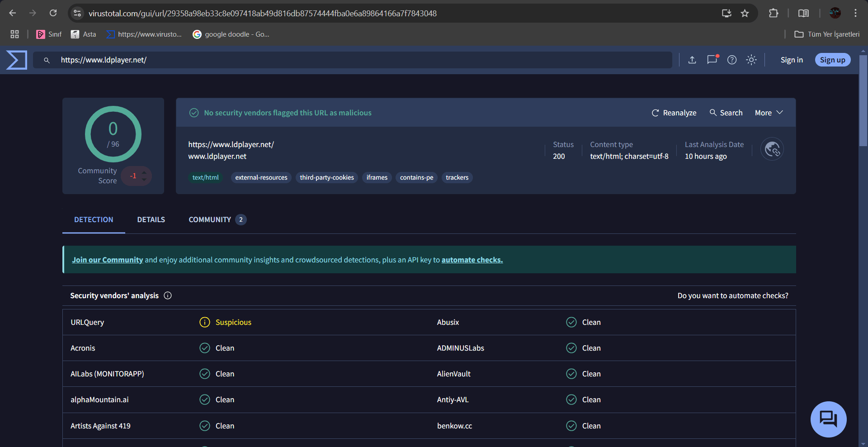
Task: Install the app from the address bar
Action: tap(726, 13)
